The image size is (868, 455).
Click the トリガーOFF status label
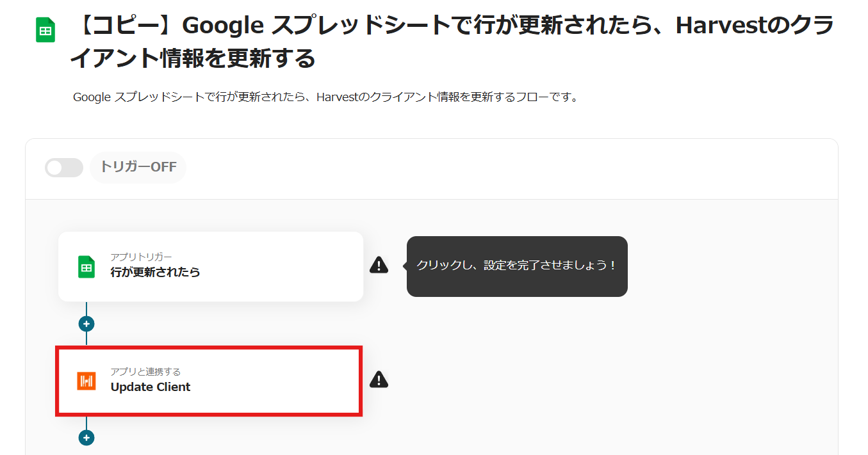click(x=138, y=167)
